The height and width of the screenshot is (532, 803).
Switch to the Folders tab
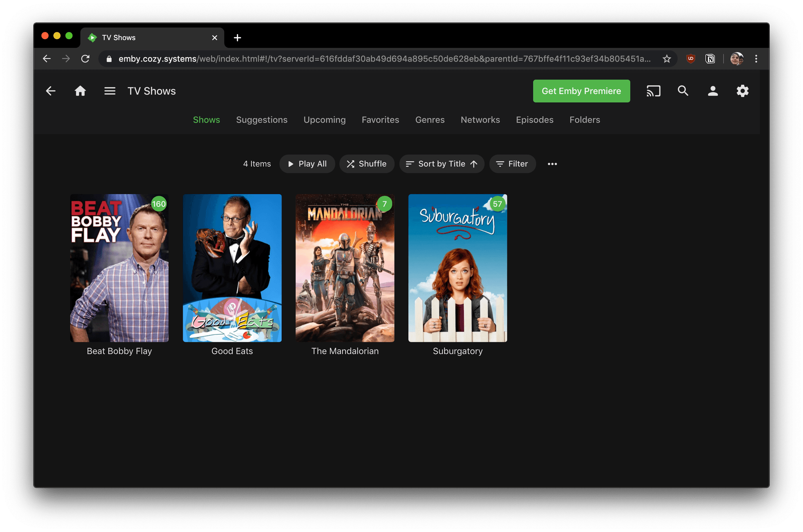(x=585, y=120)
